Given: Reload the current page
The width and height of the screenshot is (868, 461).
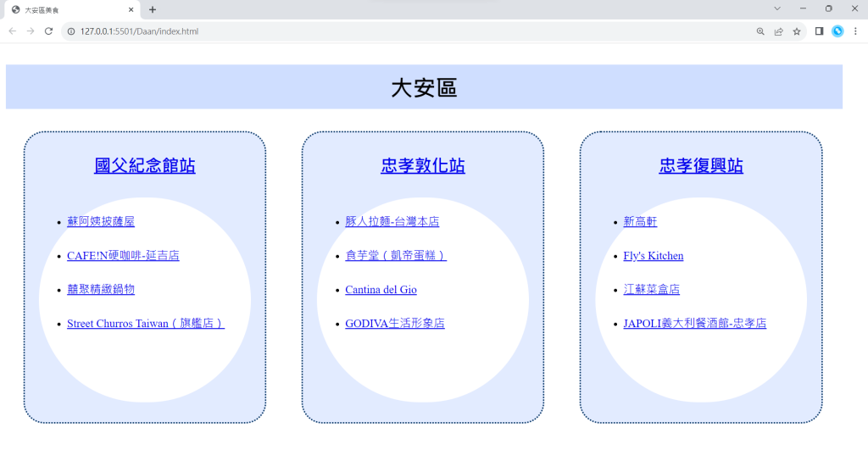Looking at the screenshot, I should pyautogui.click(x=48, y=31).
